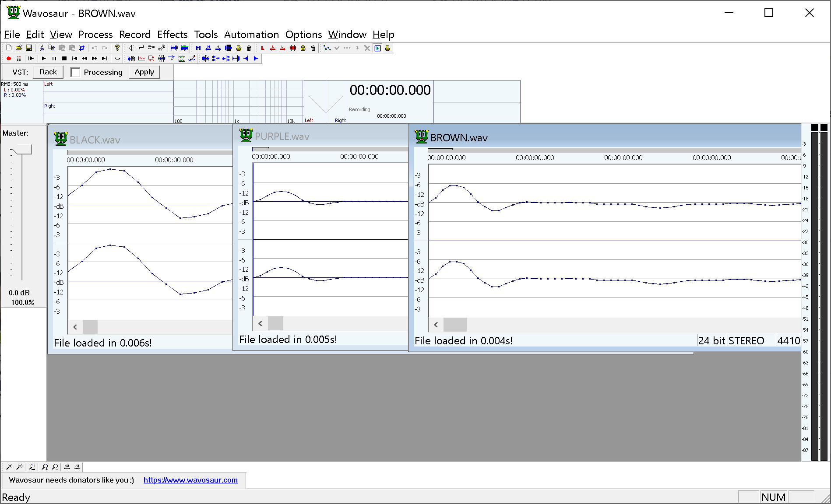
Task: Toggle the pencil draw tool icon
Action: click(x=192, y=59)
